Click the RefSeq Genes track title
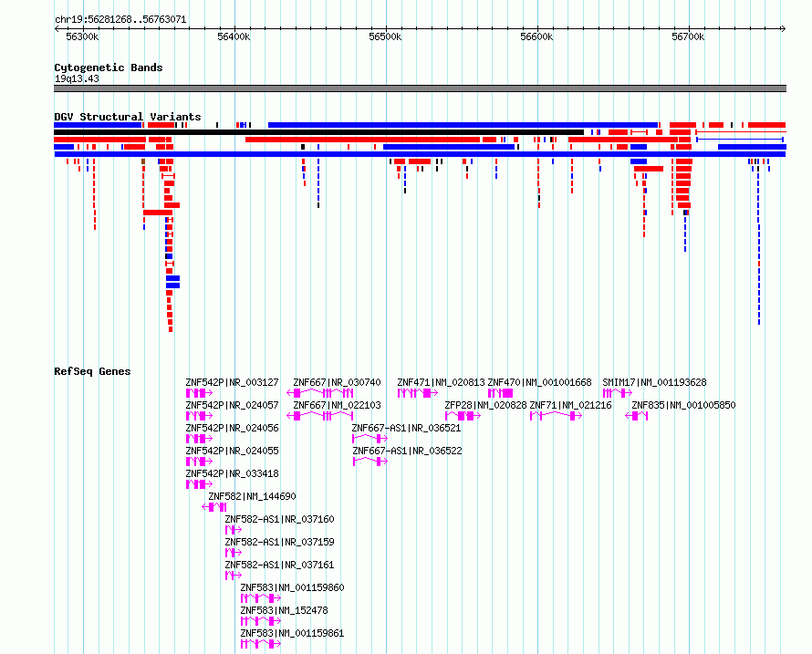 (x=92, y=371)
